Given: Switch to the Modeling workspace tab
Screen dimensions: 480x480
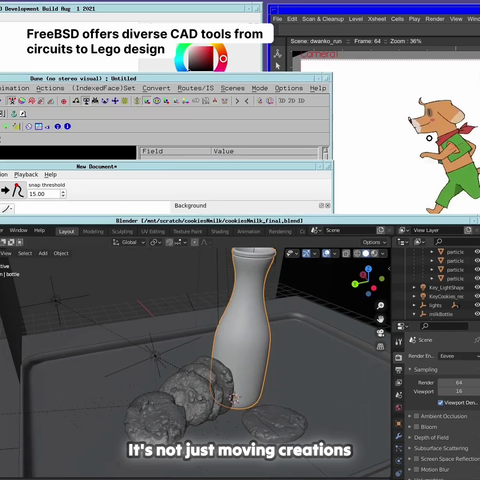Looking at the screenshot, I should [93, 231].
